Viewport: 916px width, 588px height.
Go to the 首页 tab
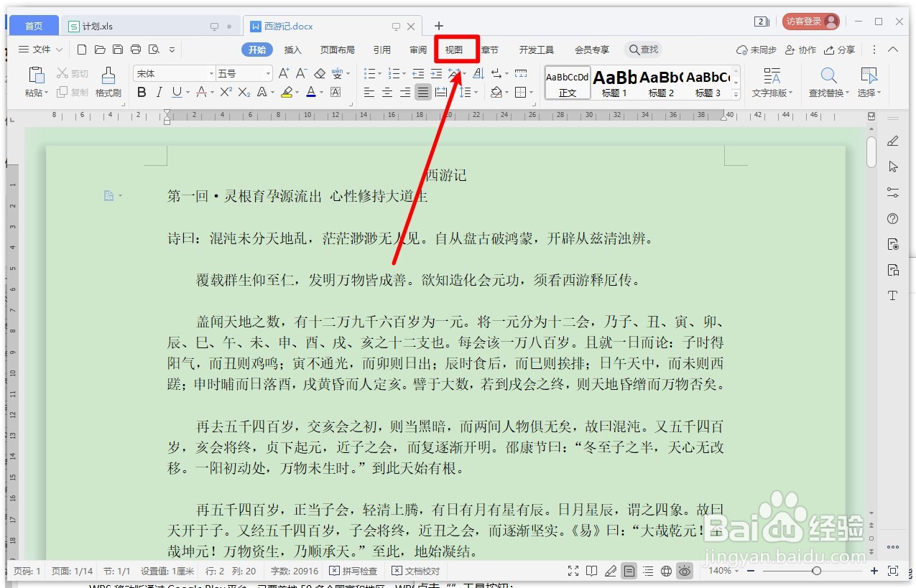34,26
